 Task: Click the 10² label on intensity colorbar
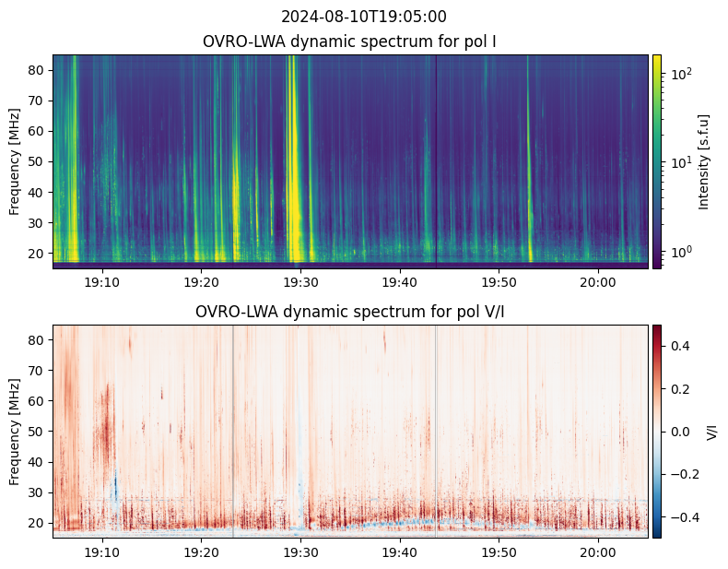pos(681,73)
